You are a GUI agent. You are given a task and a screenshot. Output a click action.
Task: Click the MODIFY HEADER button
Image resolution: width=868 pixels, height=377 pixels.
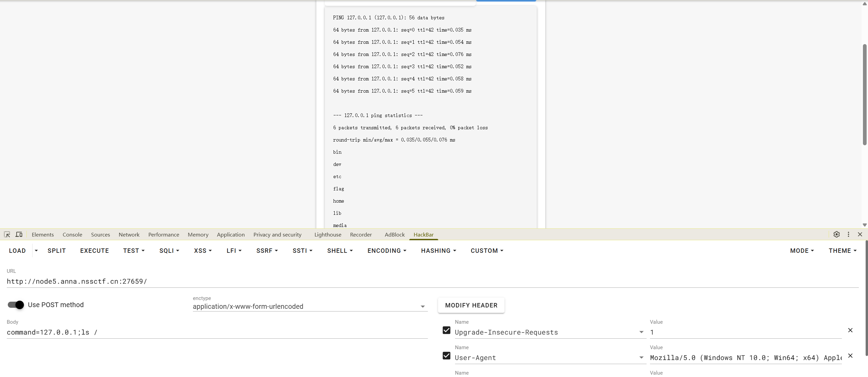click(x=471, y=305)
